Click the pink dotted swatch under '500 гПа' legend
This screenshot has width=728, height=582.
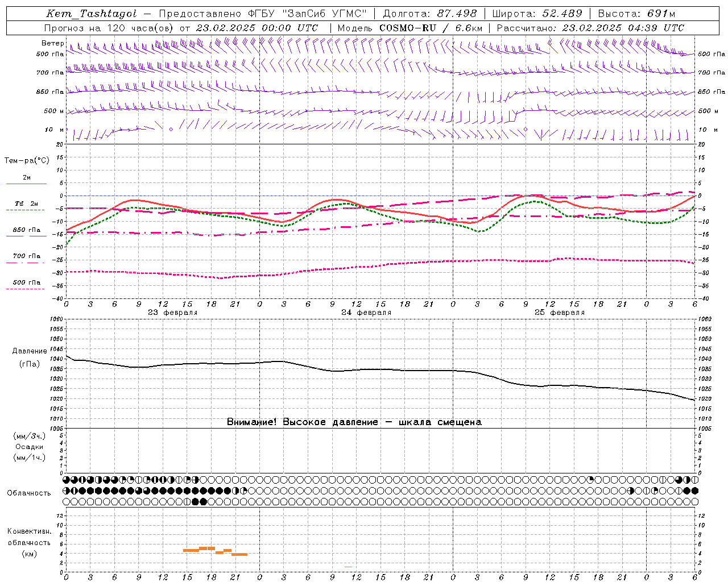[26, 289]
